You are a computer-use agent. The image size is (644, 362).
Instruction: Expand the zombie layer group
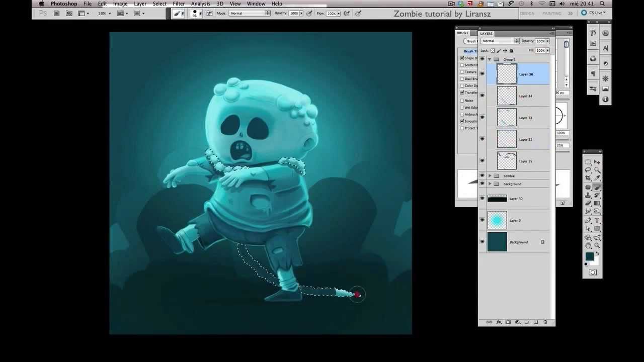click(x=490, y=176)
